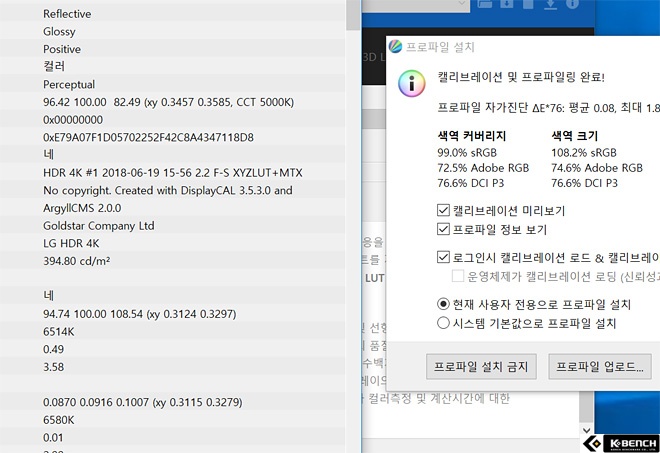Image resolution: width=660 pixels, height=453 pixels.
Task: Click the LG HDR 4K row
Action: click(x=173, y=243)
